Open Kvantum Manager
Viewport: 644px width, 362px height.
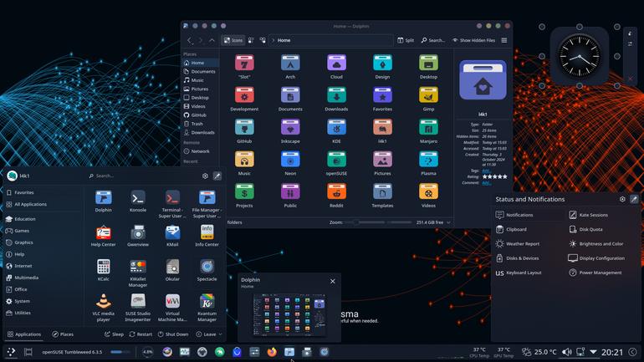coord(207,308)
